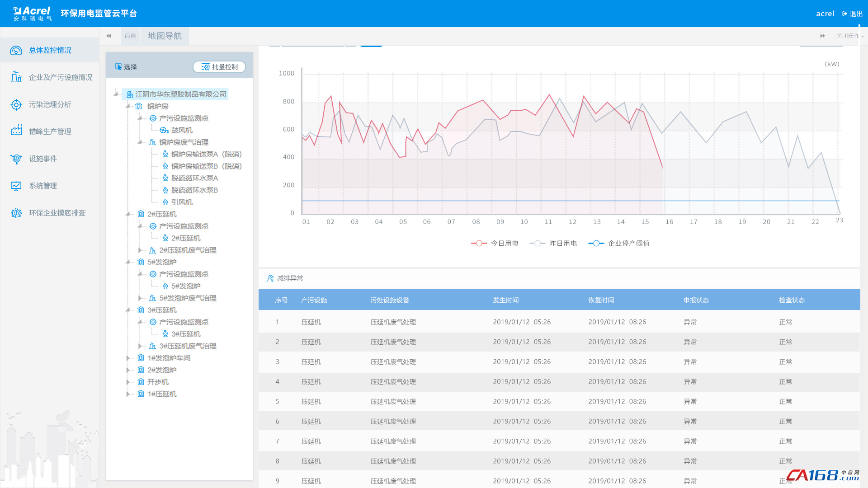Click the 企业及产污设施情况 factory icon
This screenshot has height=488, width=868.
pyautogui.click(x=16, y=77)
